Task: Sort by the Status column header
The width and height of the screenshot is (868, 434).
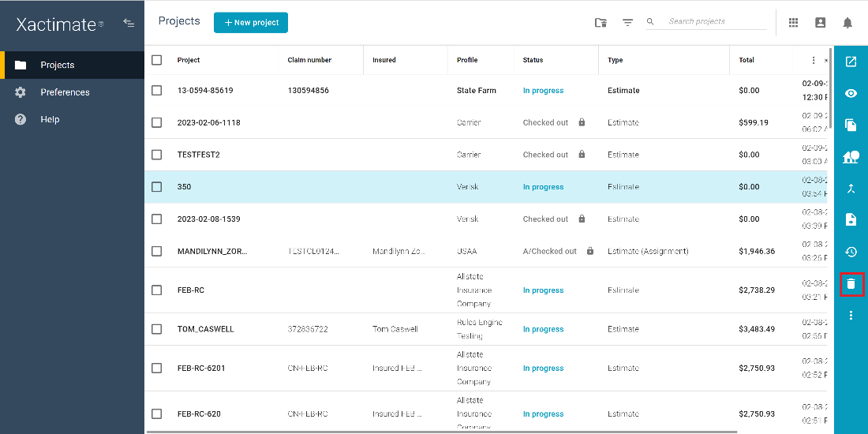Action: point(533,60)
